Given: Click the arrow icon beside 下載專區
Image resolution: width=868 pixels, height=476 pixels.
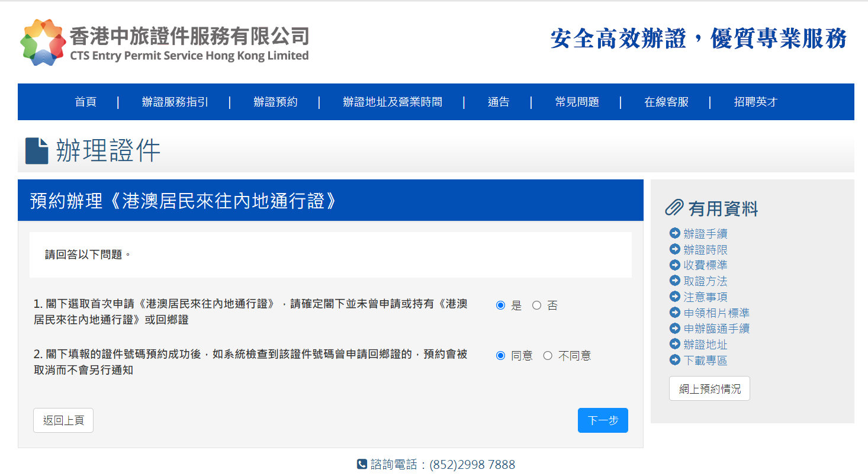Looking at the screenshot, I should pos(674,360).
